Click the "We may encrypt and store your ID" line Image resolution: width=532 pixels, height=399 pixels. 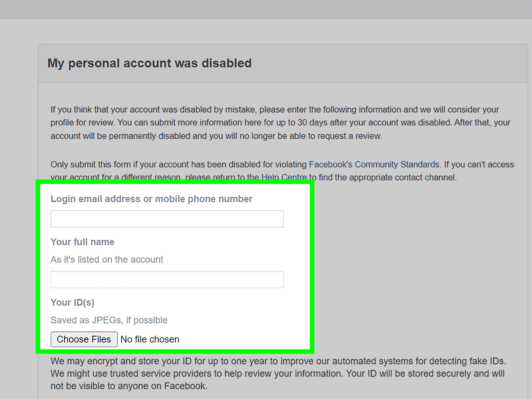[x=278, y=361]
